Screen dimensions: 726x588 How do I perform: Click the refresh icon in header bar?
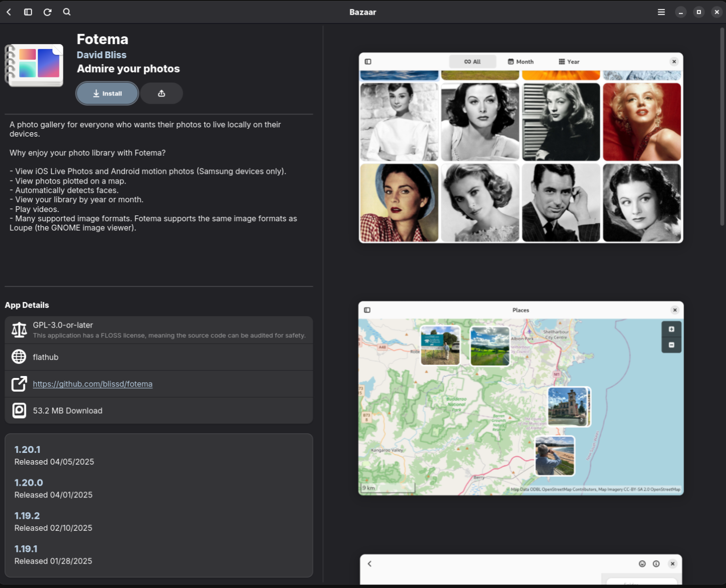[x=48, y=12]
